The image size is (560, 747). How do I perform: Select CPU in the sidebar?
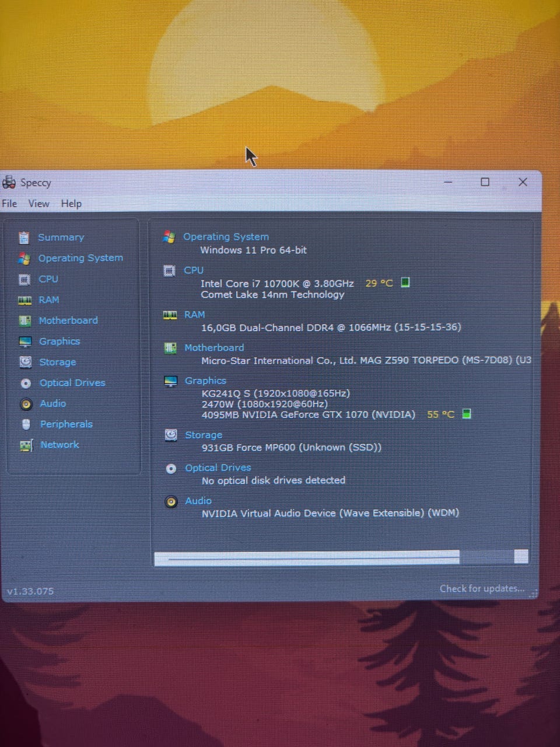(48, 279)
